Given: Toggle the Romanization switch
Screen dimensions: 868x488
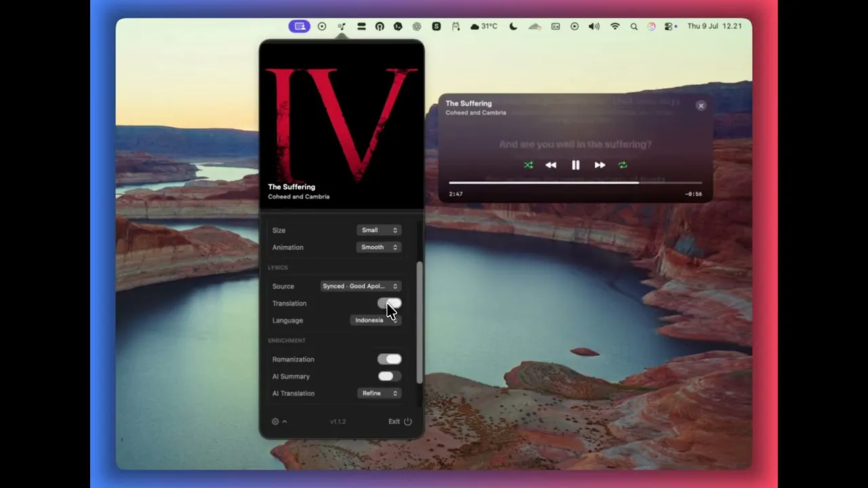Looking at the screenshot, I should click(x=390, y=359).
